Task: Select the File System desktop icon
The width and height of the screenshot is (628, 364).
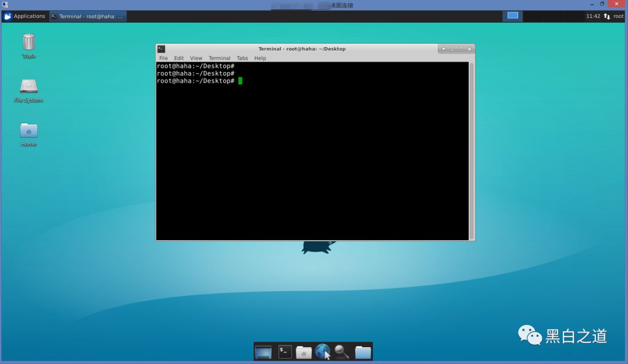Action: point(28,87)
